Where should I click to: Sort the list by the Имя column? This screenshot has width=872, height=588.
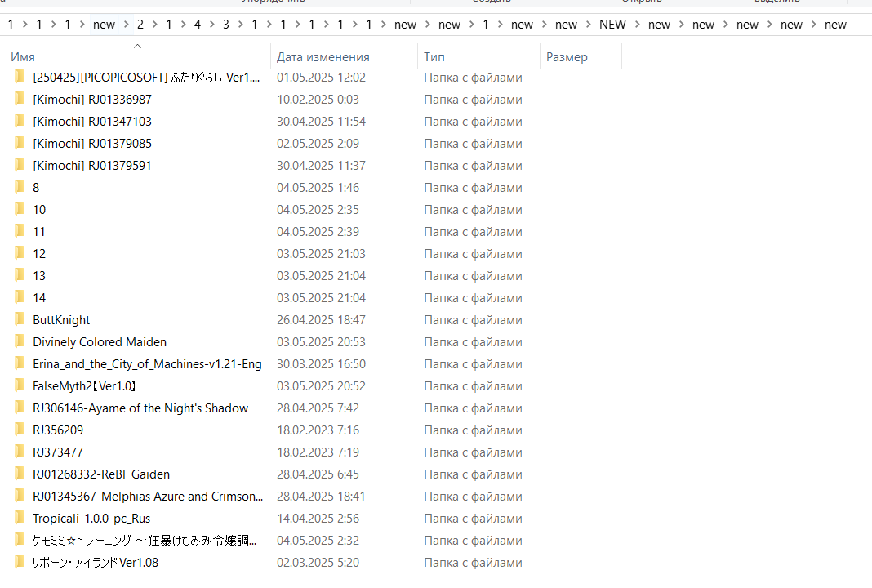23,56
